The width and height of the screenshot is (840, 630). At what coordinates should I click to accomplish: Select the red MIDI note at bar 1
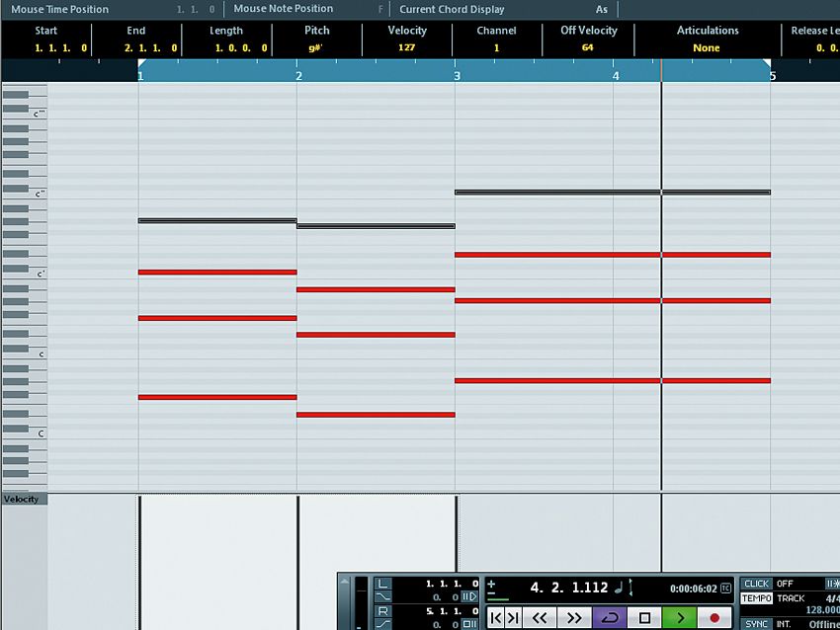pos(217,272)
